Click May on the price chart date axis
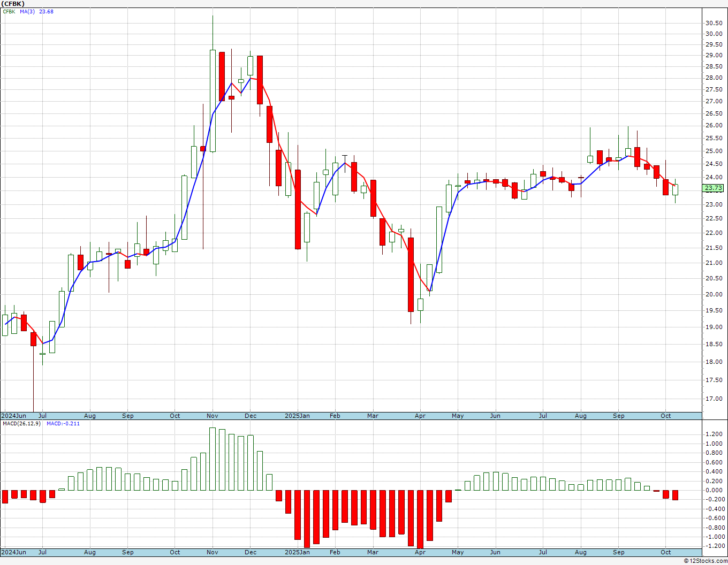The width and height of the screenshot is (728, 565). (458, 416)
